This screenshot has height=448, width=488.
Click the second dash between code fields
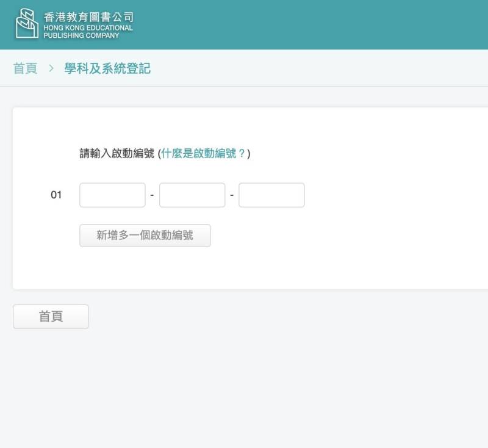point(232,195)
